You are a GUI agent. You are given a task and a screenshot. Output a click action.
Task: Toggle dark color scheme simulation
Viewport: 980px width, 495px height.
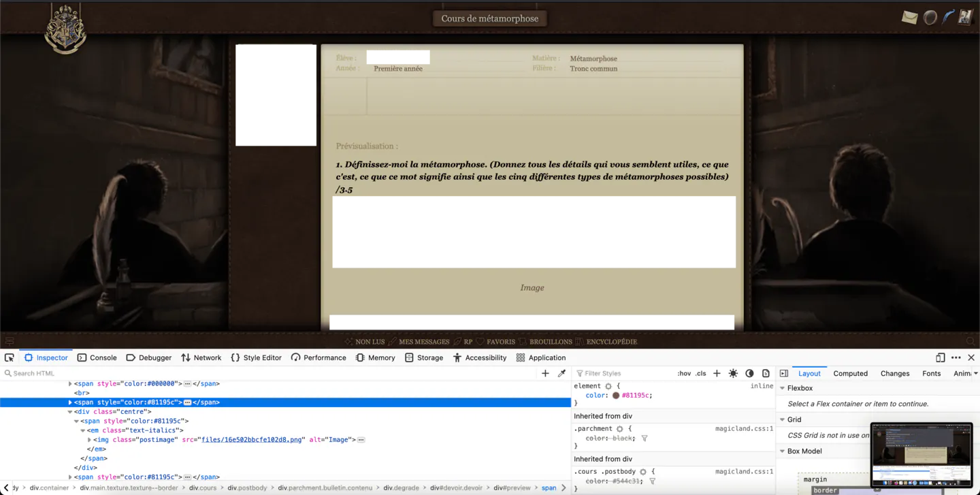[x=749, y=373]
